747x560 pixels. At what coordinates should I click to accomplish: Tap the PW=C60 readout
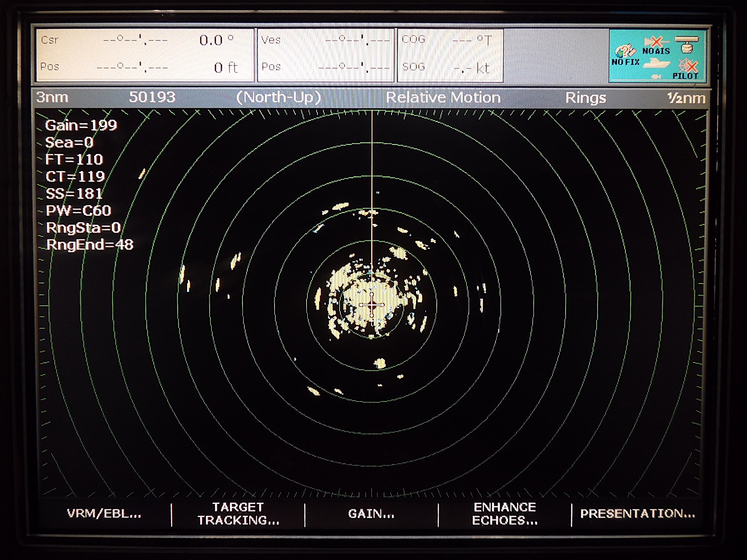click(78, 210)
